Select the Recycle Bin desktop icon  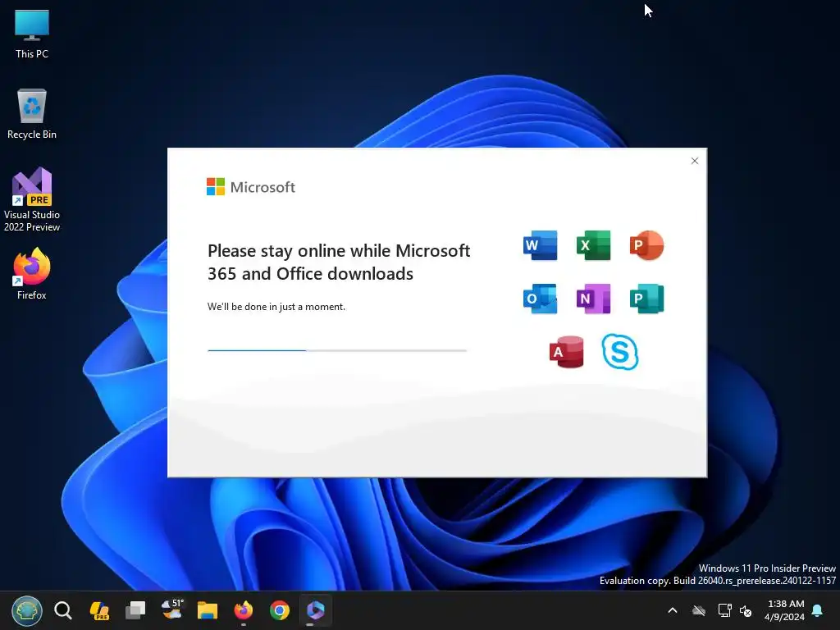tap(32, 114)
